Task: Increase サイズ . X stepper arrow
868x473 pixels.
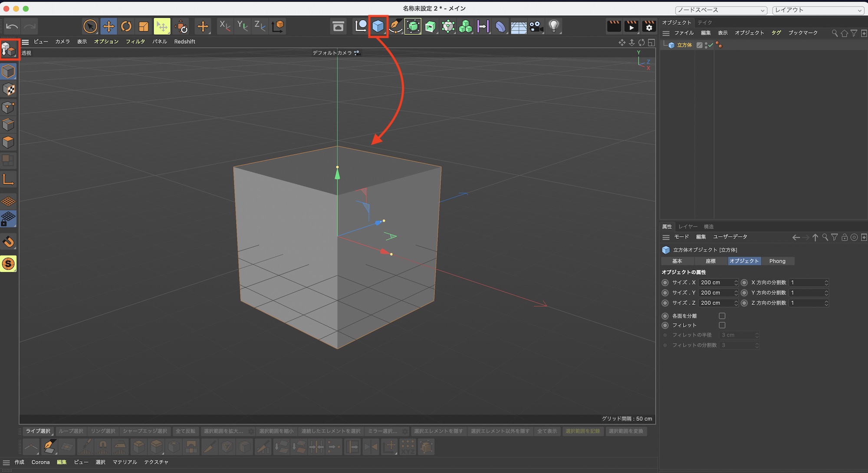Action: [736, 281]
